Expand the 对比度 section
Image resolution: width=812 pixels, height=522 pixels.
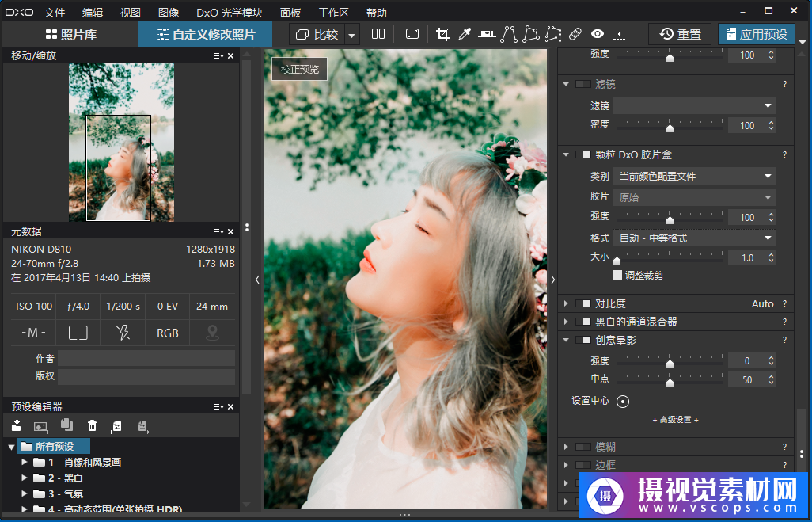pyautogui.click(x=566, y=303)
